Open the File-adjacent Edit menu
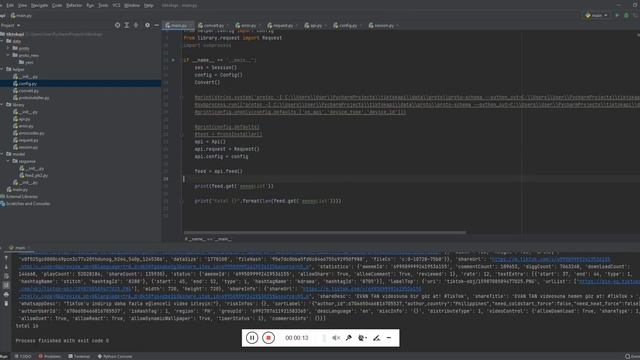Image resolution: width=640 pixels, height=360 pixels. tap(10, 5)
